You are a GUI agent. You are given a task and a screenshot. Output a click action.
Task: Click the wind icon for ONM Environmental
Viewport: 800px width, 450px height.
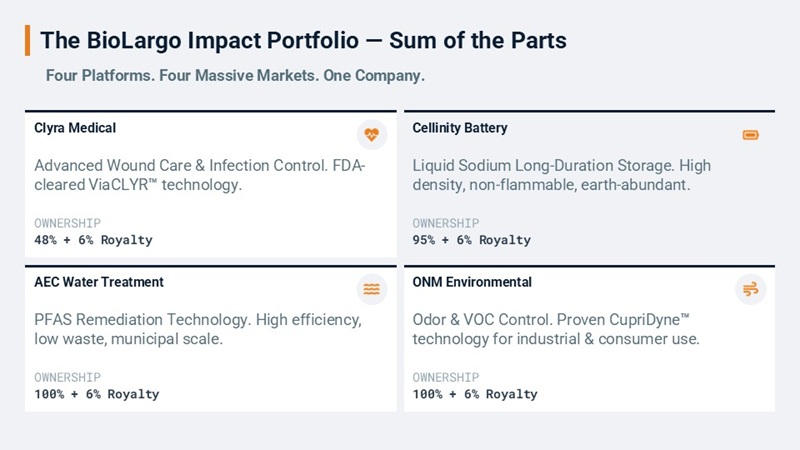pos(750,289)
